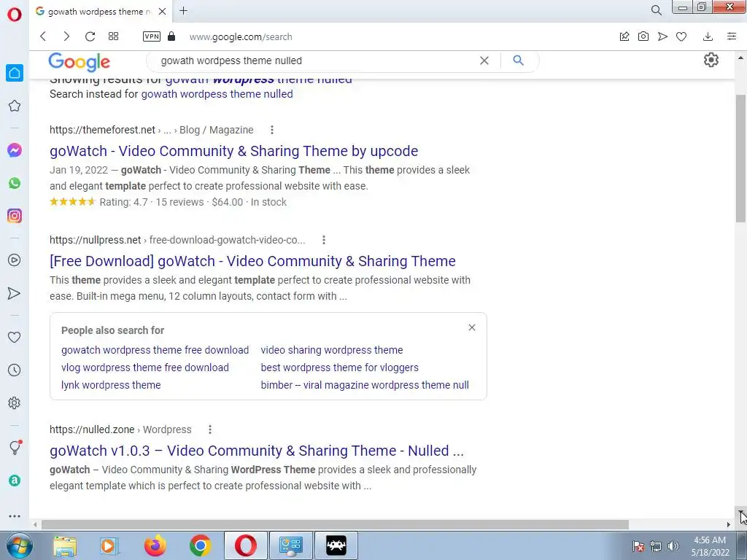Open the green 'a' sidebar extension icon

(x=15, y=481)
